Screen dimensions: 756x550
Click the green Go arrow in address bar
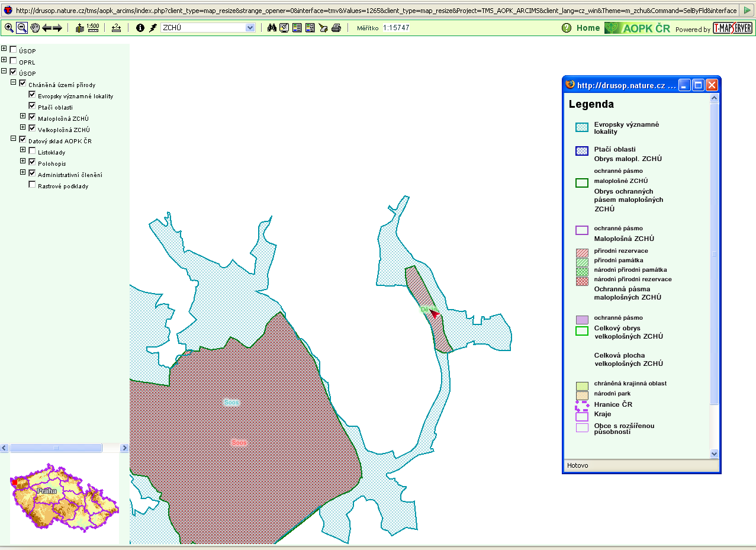pos(748,10)
